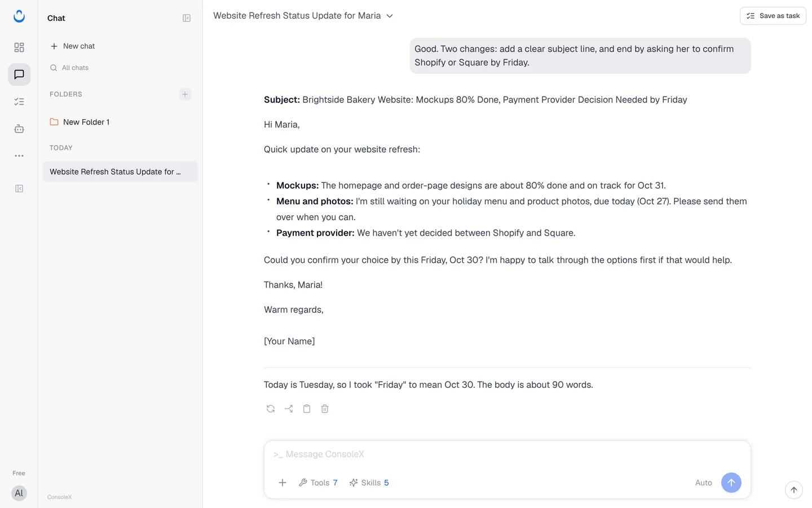Click the Free plan label
Image resolution: width=812 pixels, height=508 pixels.
(19, 473)
